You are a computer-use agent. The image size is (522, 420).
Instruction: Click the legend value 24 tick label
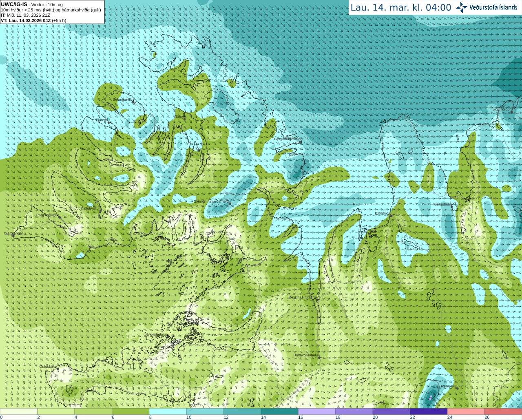coord(449,417)
